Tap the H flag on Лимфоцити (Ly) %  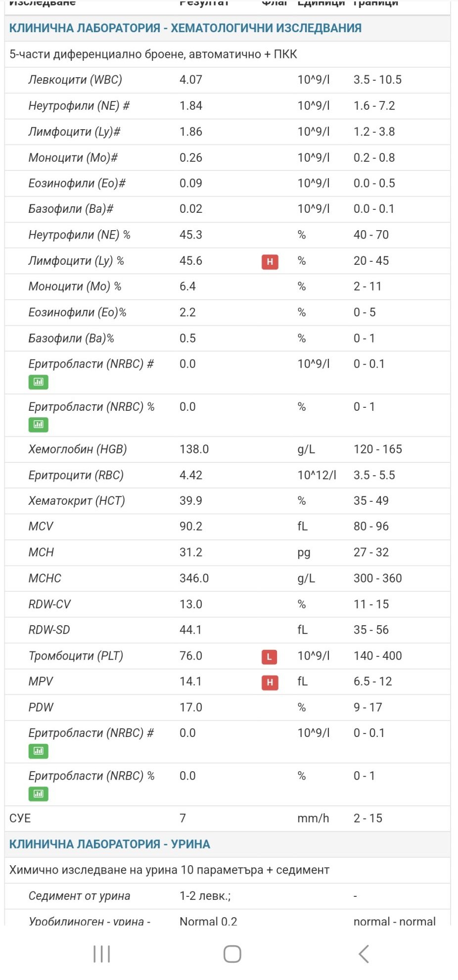[x=270, y=261]
